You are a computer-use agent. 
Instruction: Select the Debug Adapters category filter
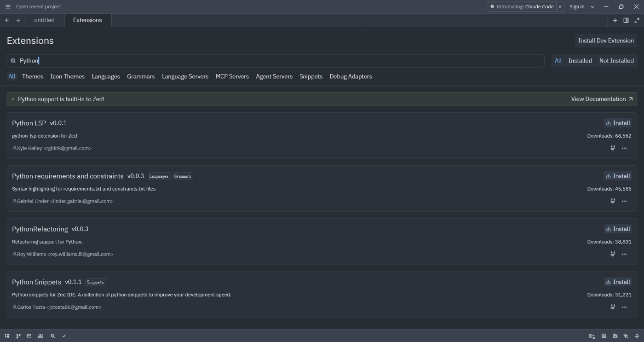[351, 76]
